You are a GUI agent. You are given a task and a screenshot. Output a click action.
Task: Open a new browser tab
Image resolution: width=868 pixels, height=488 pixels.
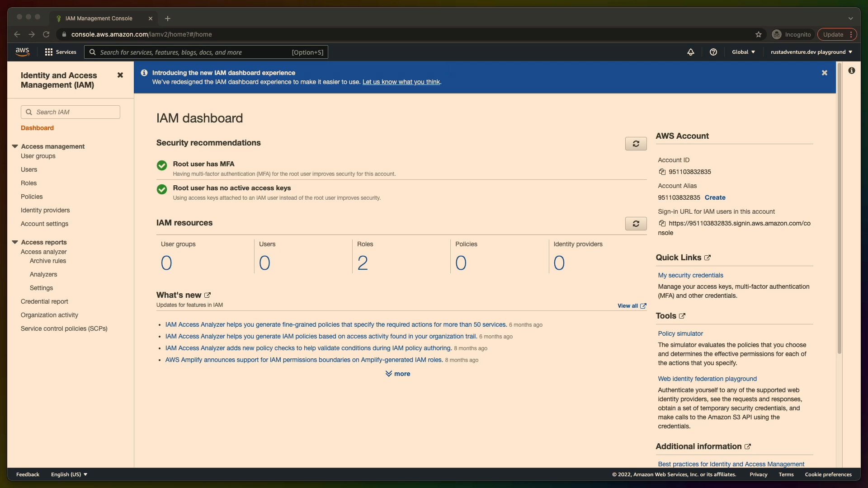[x=168, y=19]
